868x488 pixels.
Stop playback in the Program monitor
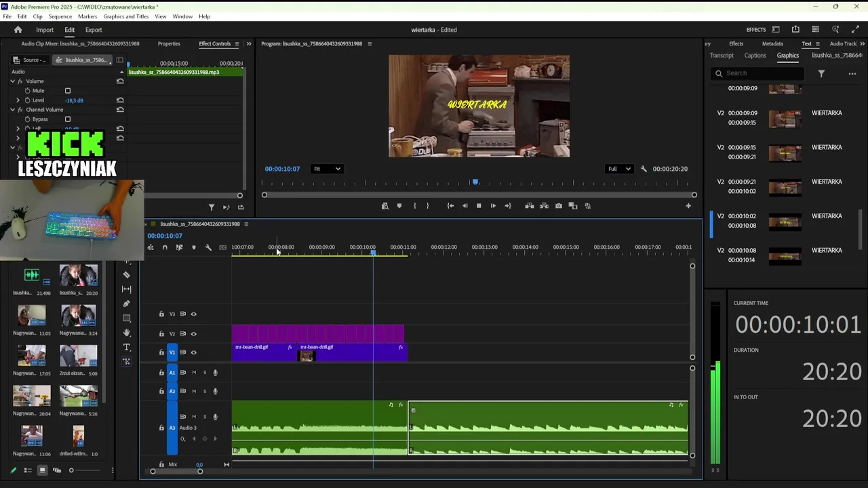point(479,206)
